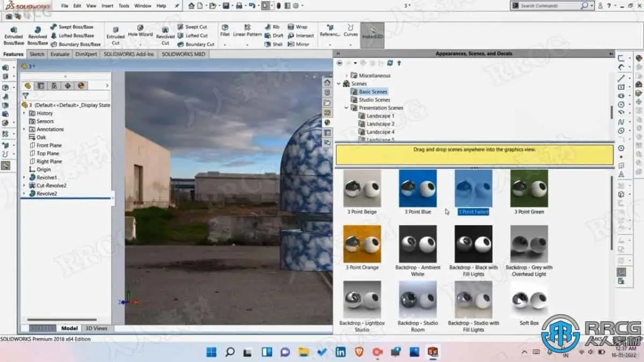Choose the Swept Boss/Base feature
Viewport: 644px width, 362px height.
tap(71, 27)
